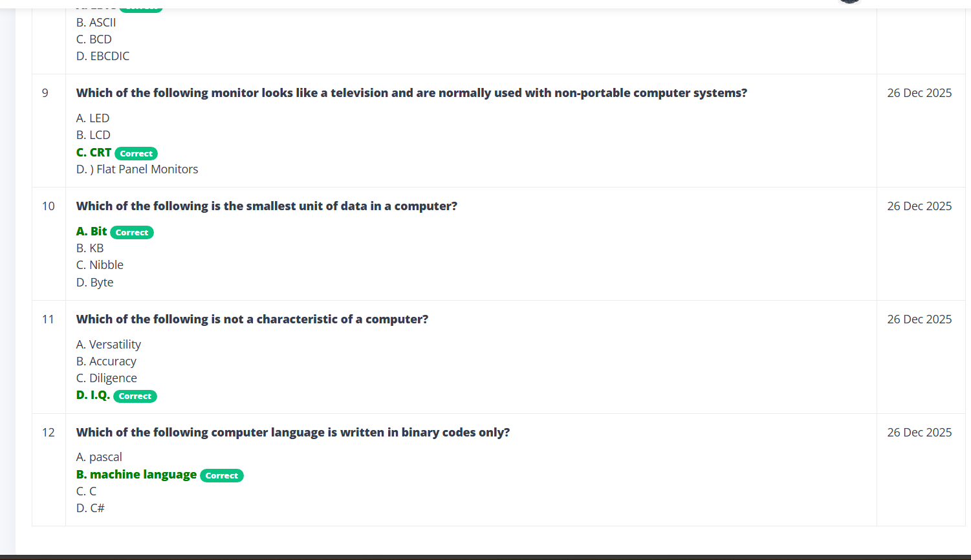Click the machine language answer

136,475
